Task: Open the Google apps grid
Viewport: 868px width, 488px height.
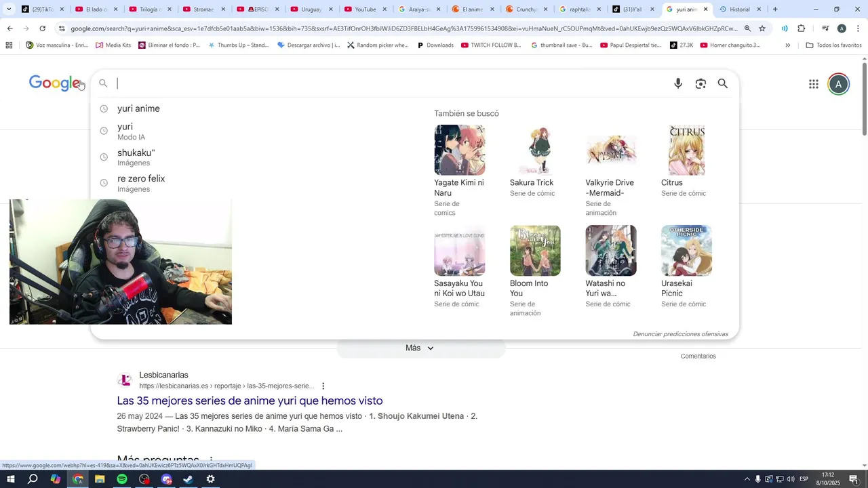Action: [814, 84]
